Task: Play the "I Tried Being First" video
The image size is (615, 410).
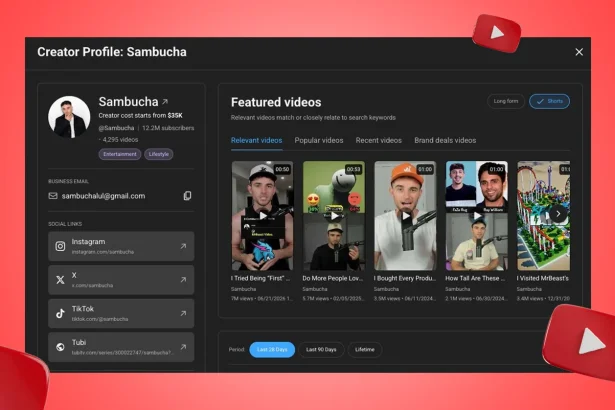Action: point(262,215)
